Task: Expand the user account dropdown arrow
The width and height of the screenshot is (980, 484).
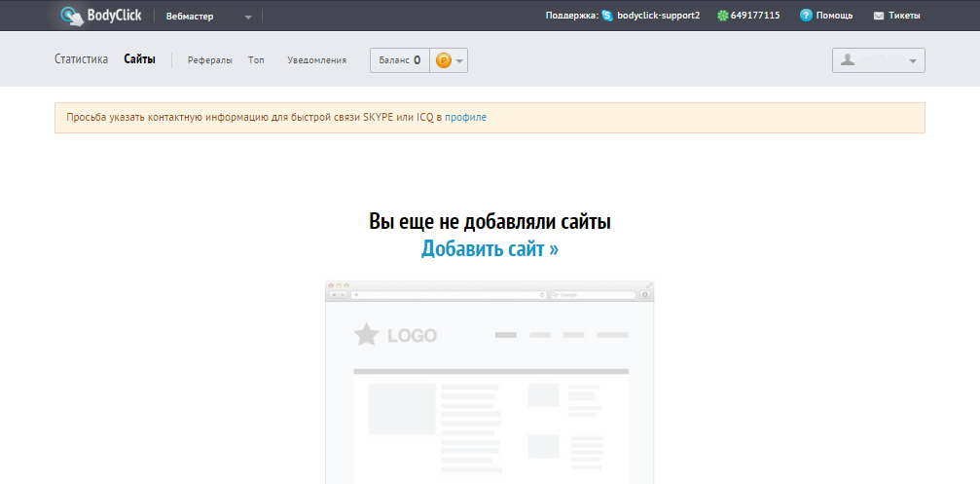Action: click(912, 60)
